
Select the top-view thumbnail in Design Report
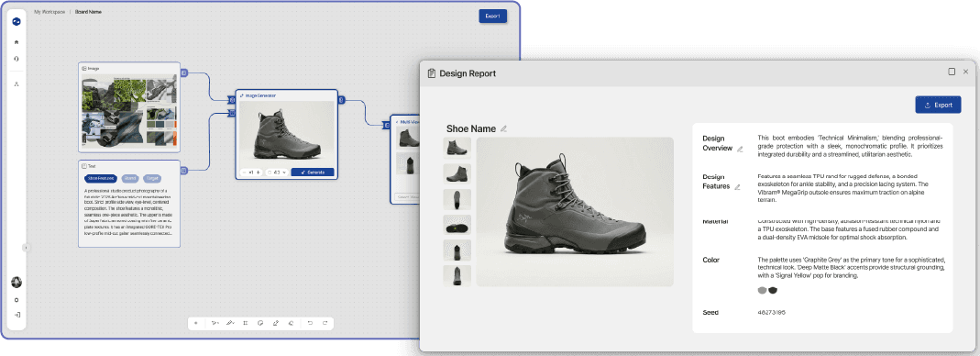coord(457,199)
